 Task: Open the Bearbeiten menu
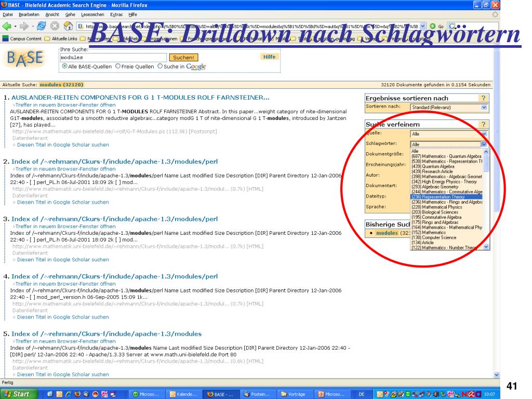pyautogui.click(x=29, y=15)
